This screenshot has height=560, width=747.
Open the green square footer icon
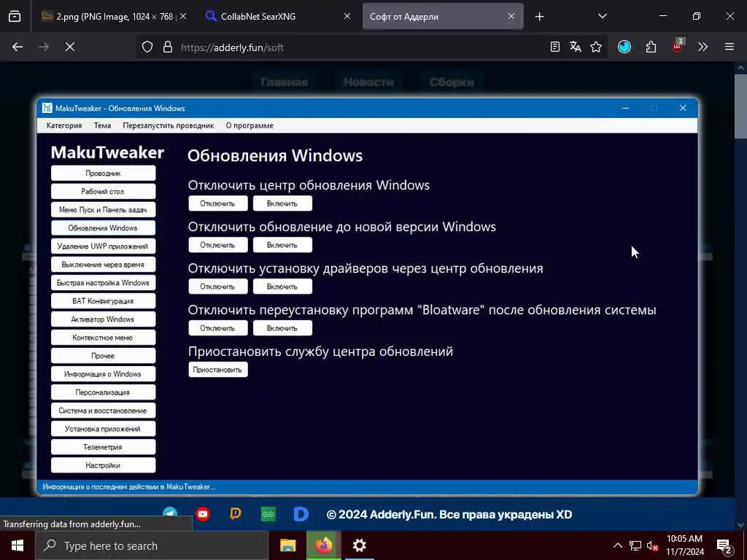click(x=268, y=514)
